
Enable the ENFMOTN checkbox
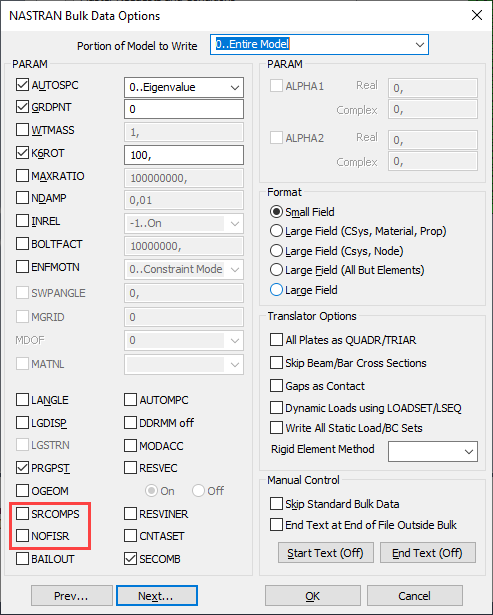tap(22, 267)
